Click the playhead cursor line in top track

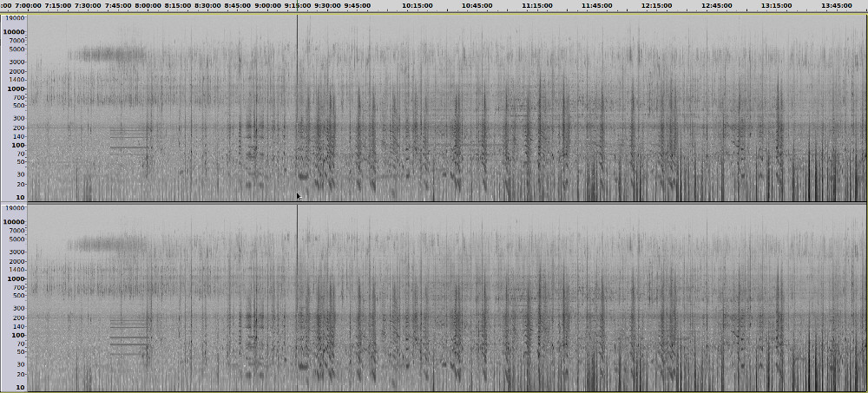pos(297,104)
